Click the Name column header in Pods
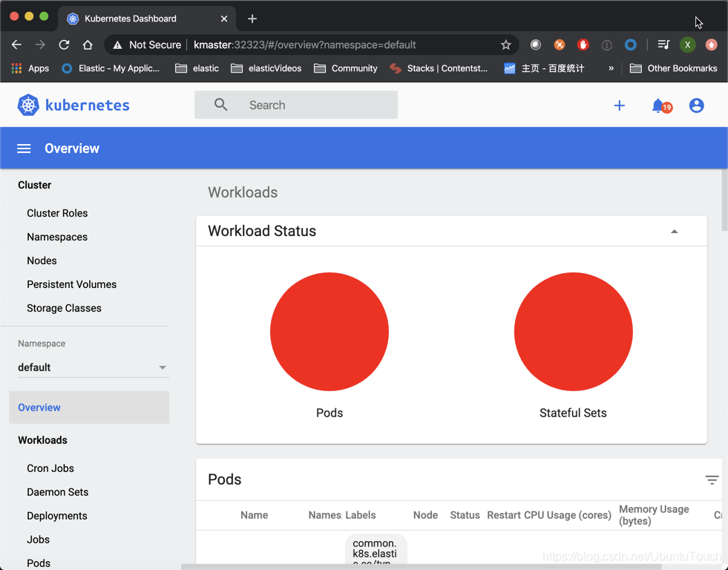The height and width of the screenshot is (570, 728). [254, 515]
